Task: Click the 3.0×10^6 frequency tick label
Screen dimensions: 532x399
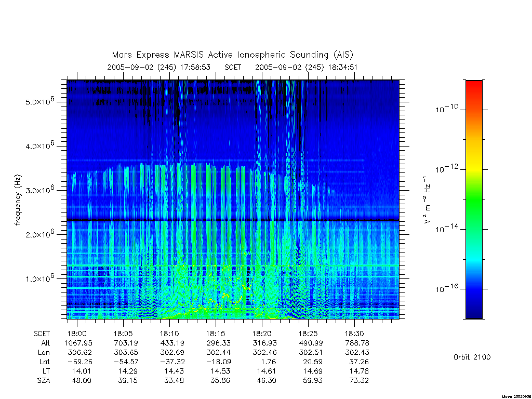Action: pyautogui.click(x=39, y=190)
